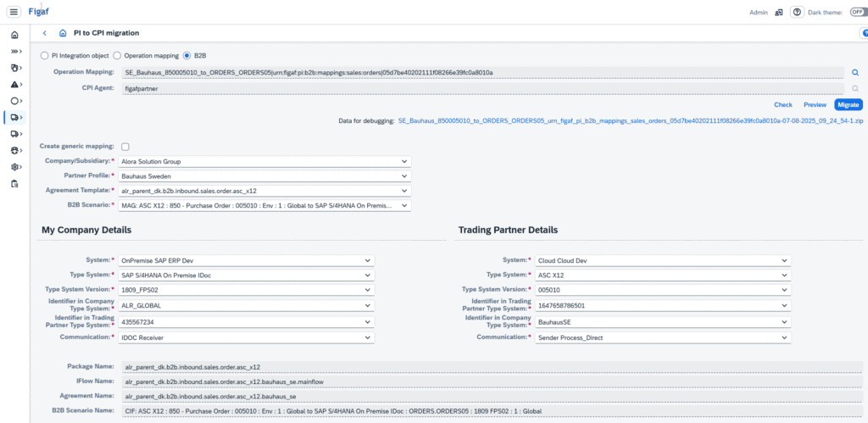The height and width of the screenshot is (423, 868).
Task: Click the Operation Mapping input field
Action: point(482,73)
